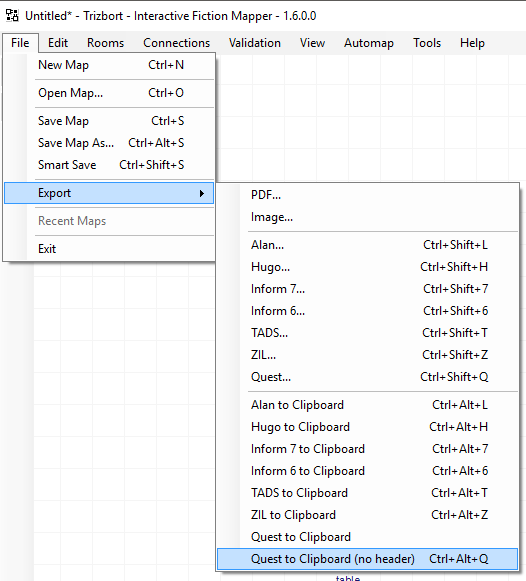Select Quest to Clipboard (no header)
This screenshot has width=526, height=581.
point(367,559)
